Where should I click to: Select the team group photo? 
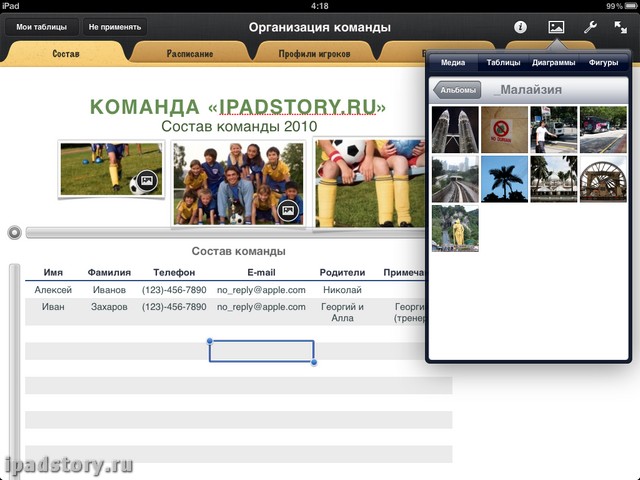(x=238, y=183)
